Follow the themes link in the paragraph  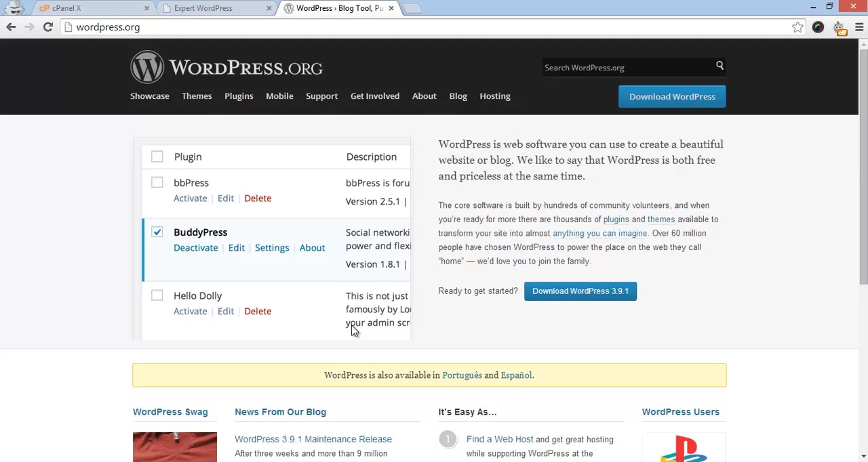pyautogui.click(x=661, y=219)
